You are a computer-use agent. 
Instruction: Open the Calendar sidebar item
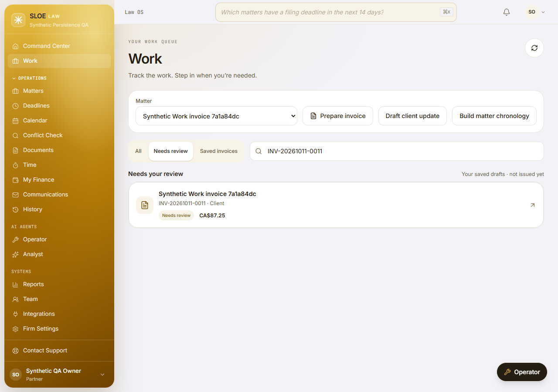click(59, 120)
